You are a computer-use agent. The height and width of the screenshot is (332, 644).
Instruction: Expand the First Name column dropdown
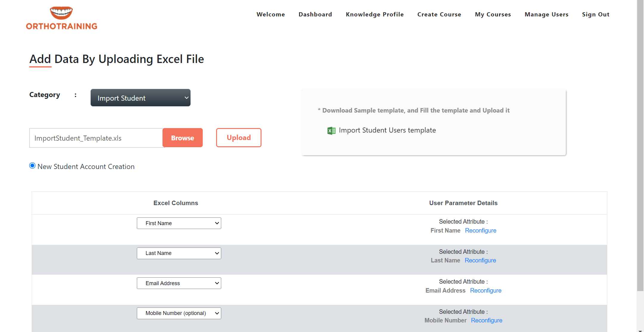(x=179, y=223)
